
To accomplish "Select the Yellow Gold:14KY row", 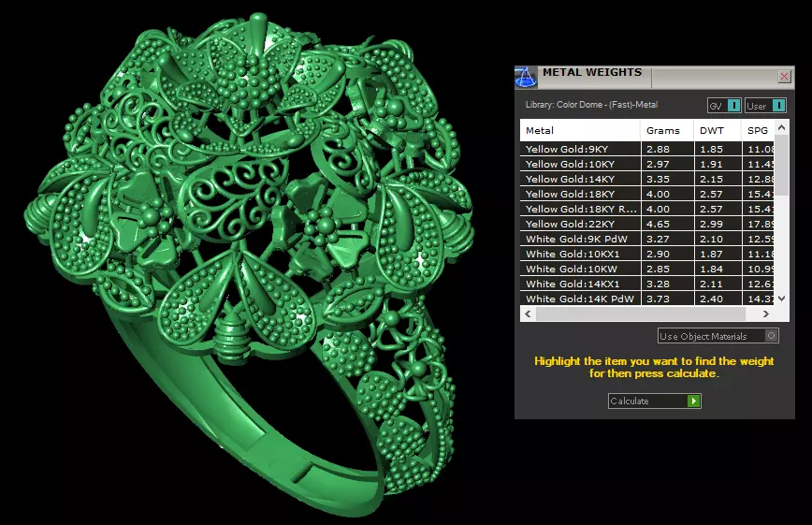I will tap(646, 179).
